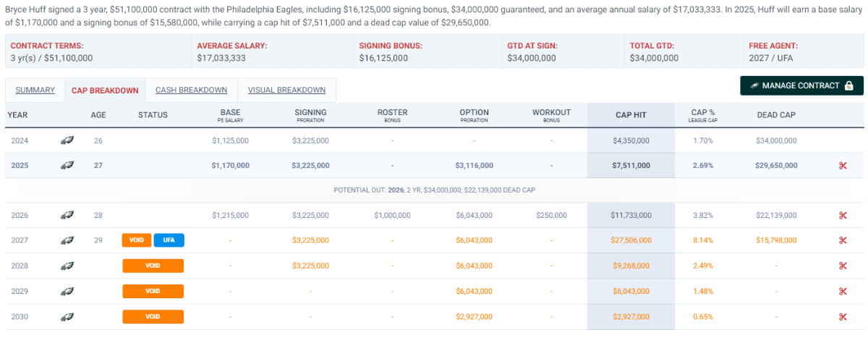Select the Cap Breakdown tab
Screen dimensions: 868x338
coord(105,90)
